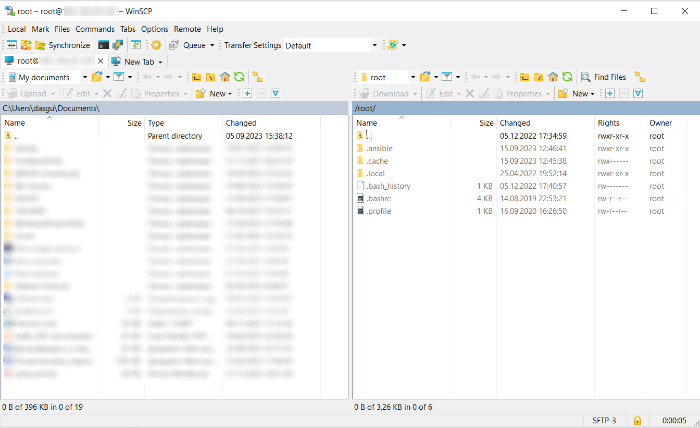Open the Options menu

(x=154, y=29)
